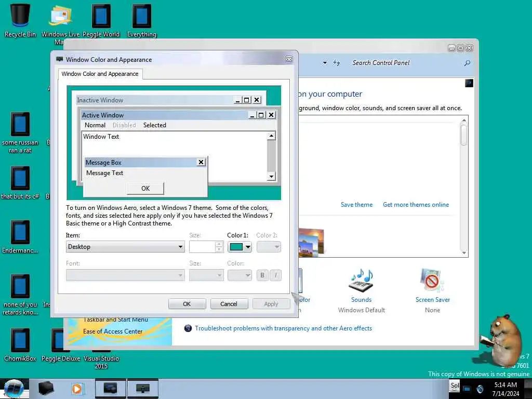Open the Ease of Access Center link

click(113, 331)
